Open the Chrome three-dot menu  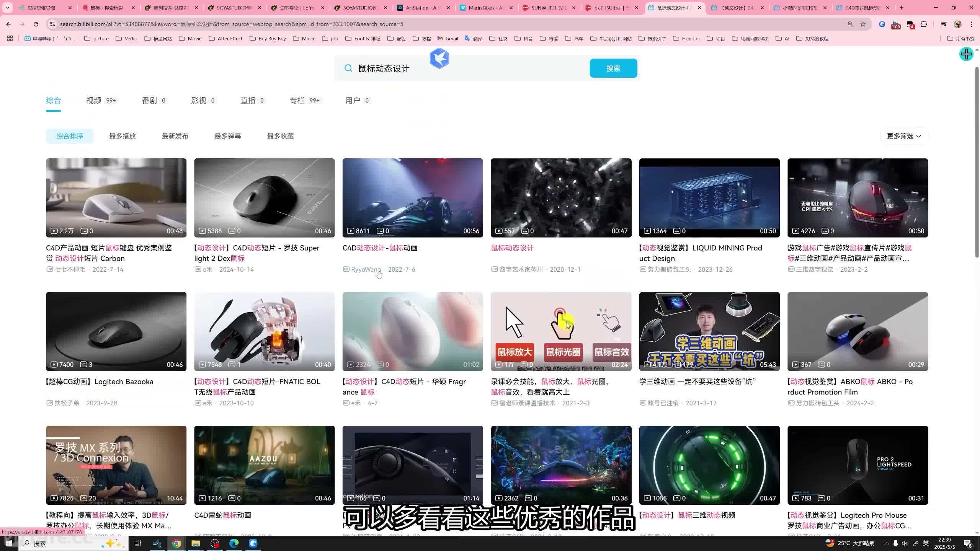(972, 24)
